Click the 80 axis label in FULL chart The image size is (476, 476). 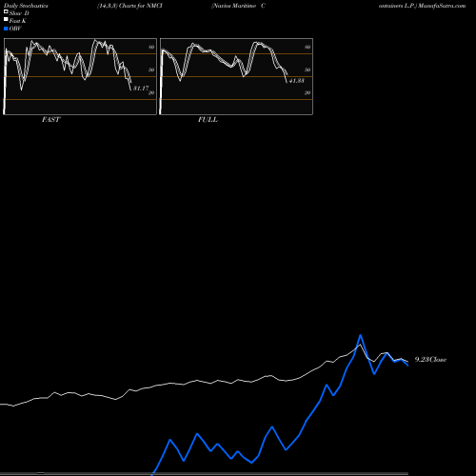click(x=307, y=47)
